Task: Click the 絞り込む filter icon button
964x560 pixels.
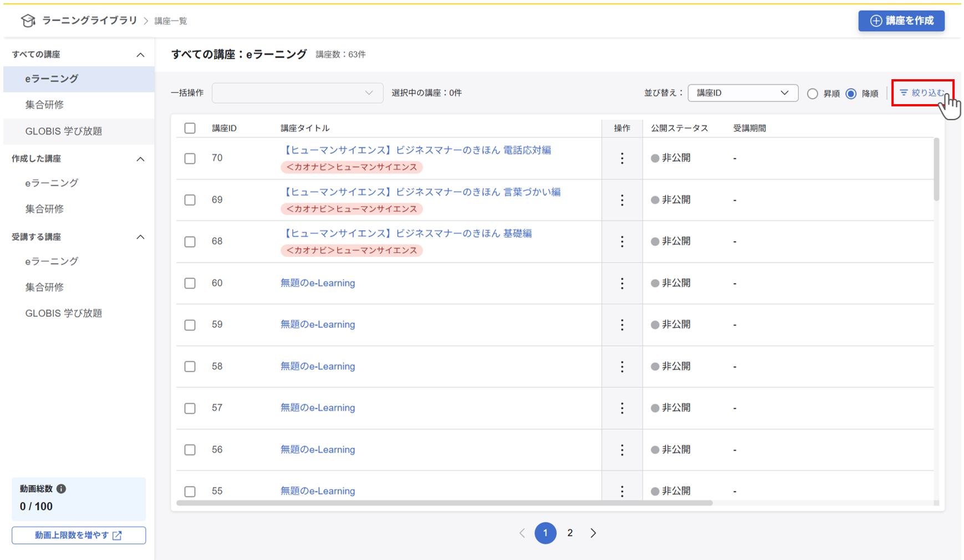Action: click(922, 93)
